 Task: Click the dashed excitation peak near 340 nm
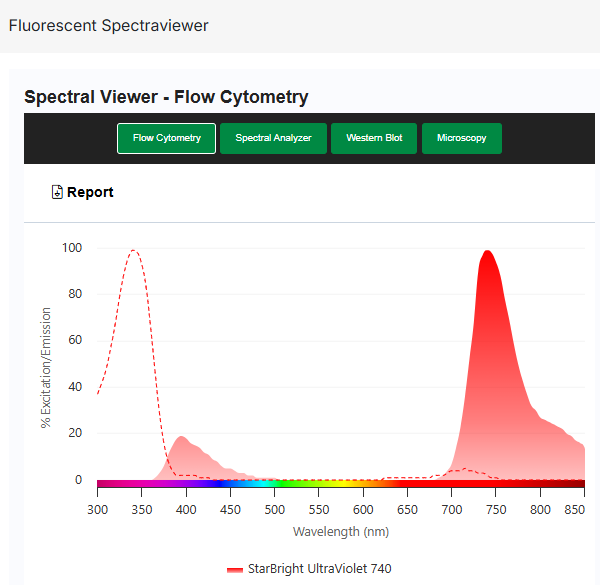133,252
